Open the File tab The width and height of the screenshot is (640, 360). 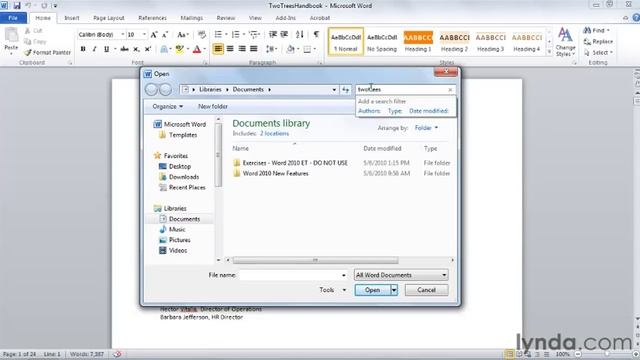[13, 18]
